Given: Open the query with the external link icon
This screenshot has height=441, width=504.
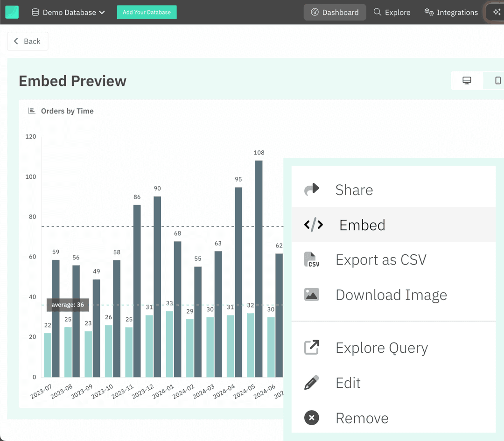Looking at the screenshot, I should pos(312,348).
